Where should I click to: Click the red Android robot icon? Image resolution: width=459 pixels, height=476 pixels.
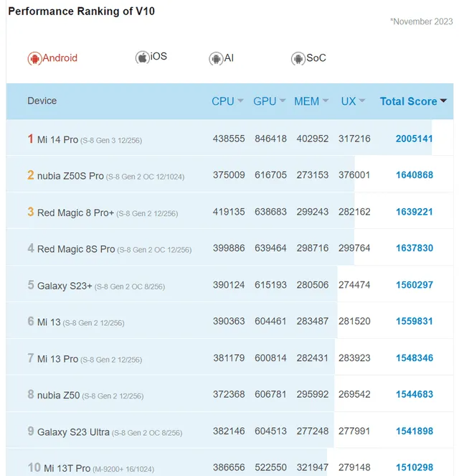(34, 58)
